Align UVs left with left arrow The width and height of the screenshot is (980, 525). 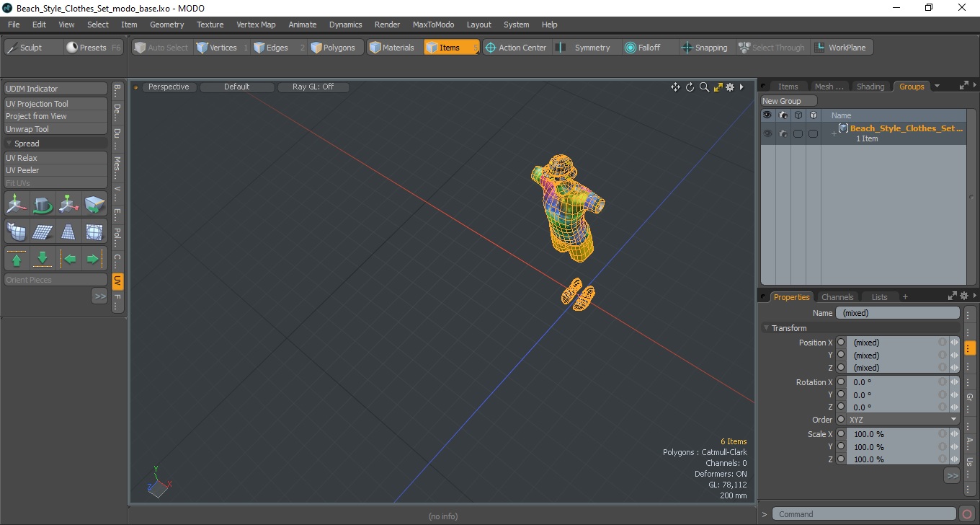coord(68,258)
